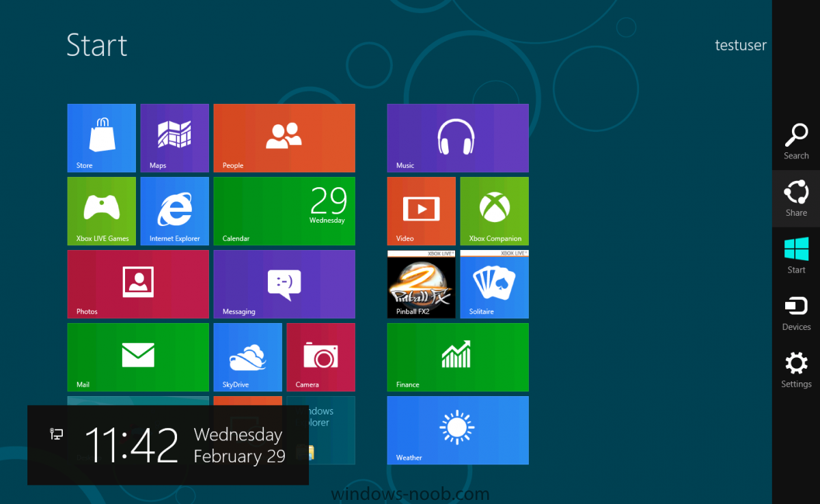Open the Calendar tile showing 29 Wednesday

[284, 211]
